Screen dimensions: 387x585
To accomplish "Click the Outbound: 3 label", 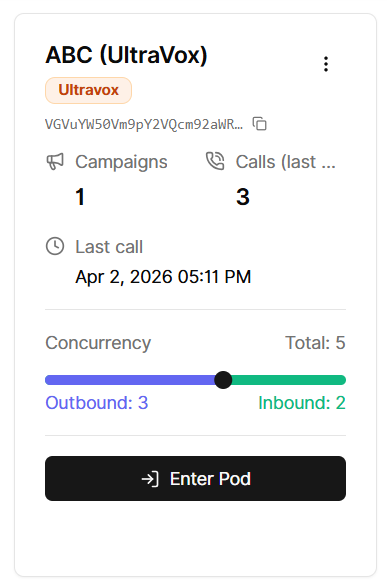I will pyautogui.click(x=97, y=403).
